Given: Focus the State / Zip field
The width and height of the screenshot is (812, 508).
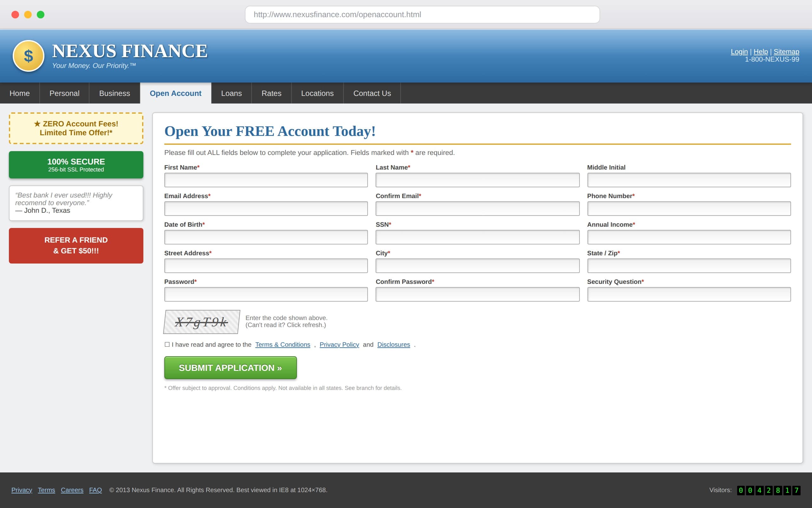Looking at the screenshot, I should [x=689, y=266].
